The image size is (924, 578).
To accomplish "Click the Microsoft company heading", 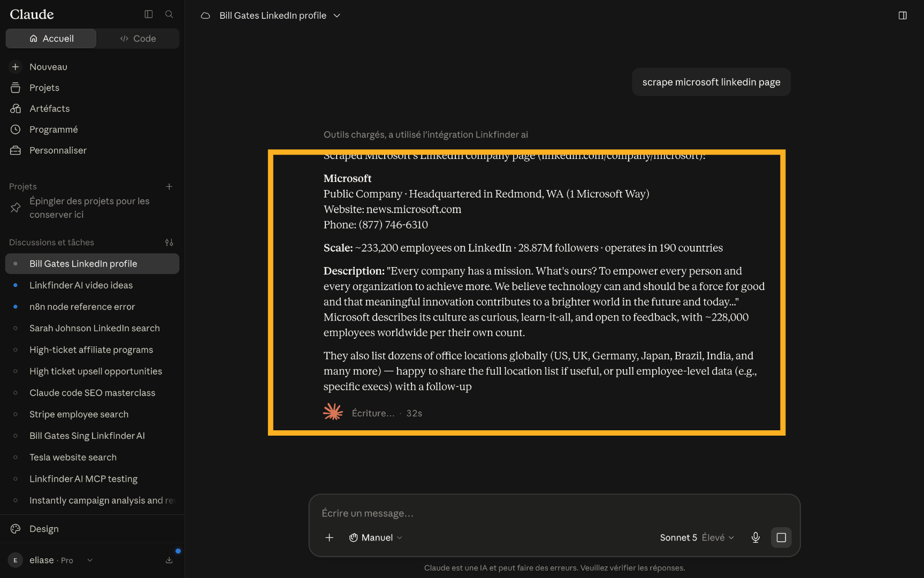I will pyautogui.click(x=347, y=178).
